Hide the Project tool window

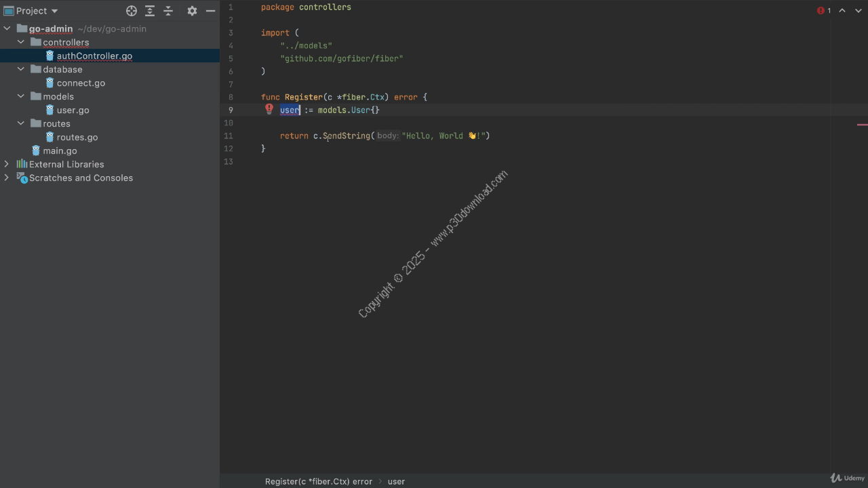coord(211,11)
